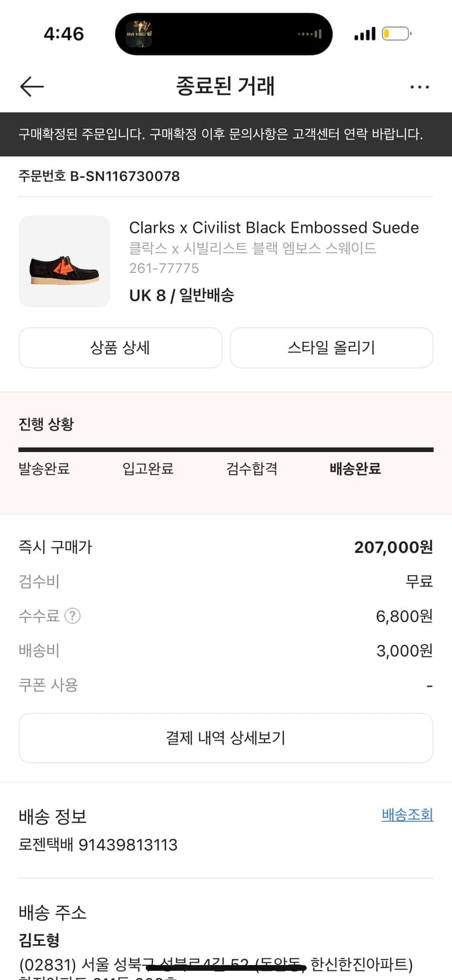Screen dimensions: 452x980
Task: Tap the Dynamic Island media thumbnail
Action: coord(139,34)
